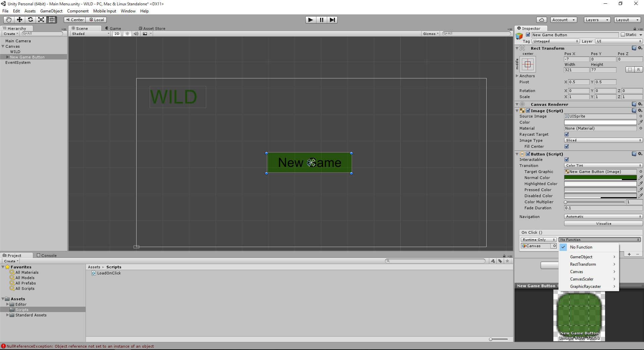The height and width of the screenshot is (350, 644).
Task: Open Button script gear menu
Action: click(x=640, y=154)
